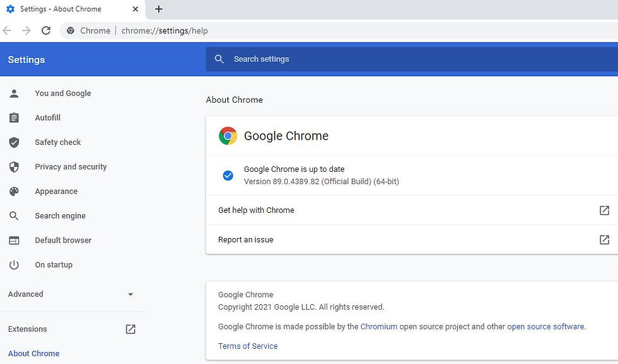Open the Chromium project link
This screenshot has width=618, height=364.
(x=379, y=327)
